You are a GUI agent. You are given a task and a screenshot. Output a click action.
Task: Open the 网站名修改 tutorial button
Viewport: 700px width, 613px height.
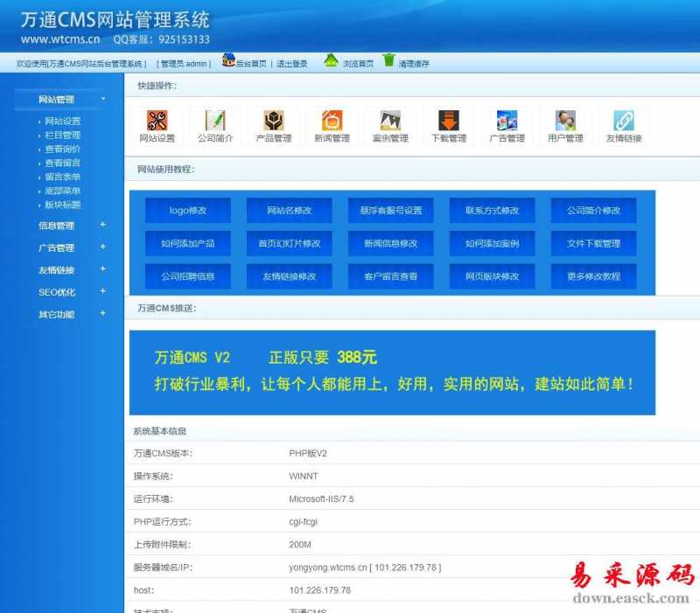click(x=290, y=210)
